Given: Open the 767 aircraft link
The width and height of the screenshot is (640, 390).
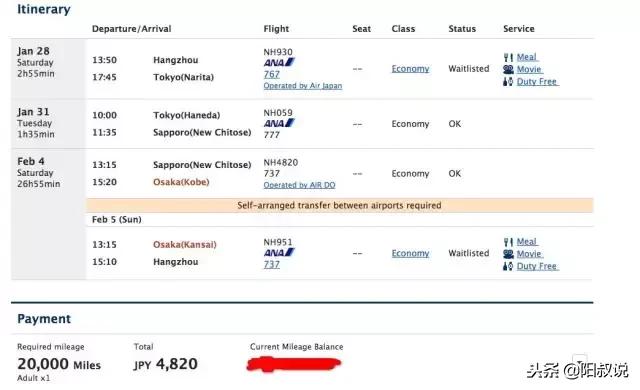Looking at the screenshot, I should point(272,74).
